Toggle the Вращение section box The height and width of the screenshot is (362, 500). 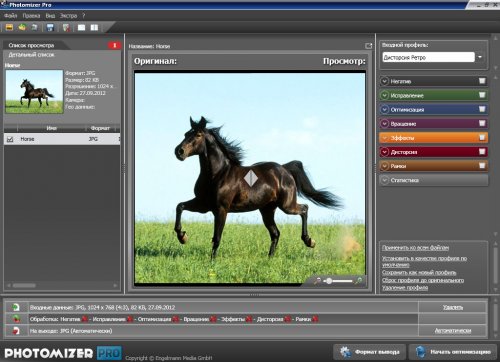[482, 123]
